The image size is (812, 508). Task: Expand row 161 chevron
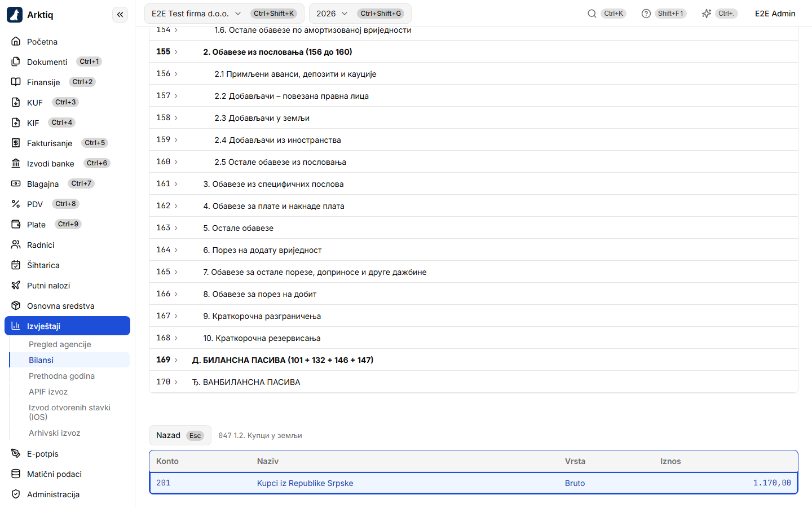[176, 184]
